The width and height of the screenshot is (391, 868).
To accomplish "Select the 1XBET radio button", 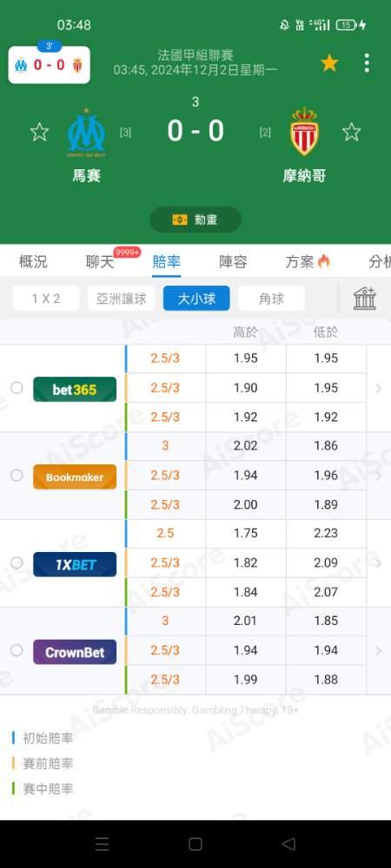I will click(17, 563).
